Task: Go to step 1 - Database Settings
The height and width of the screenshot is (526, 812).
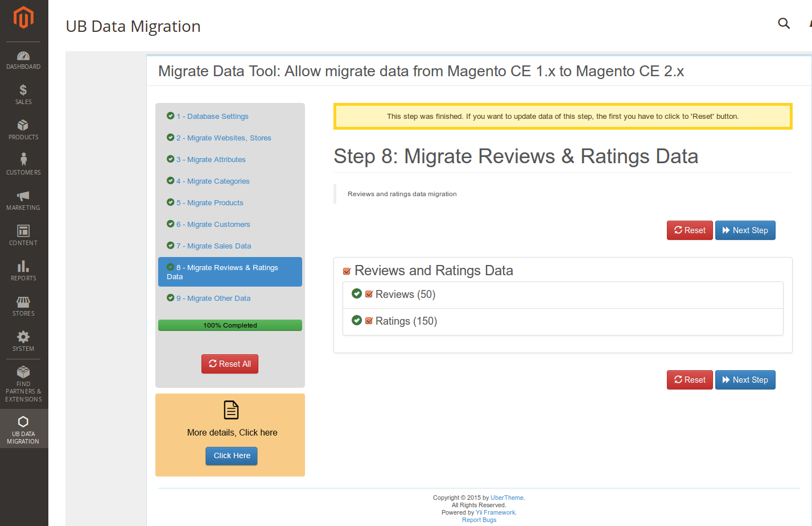Action: [212, 116]
